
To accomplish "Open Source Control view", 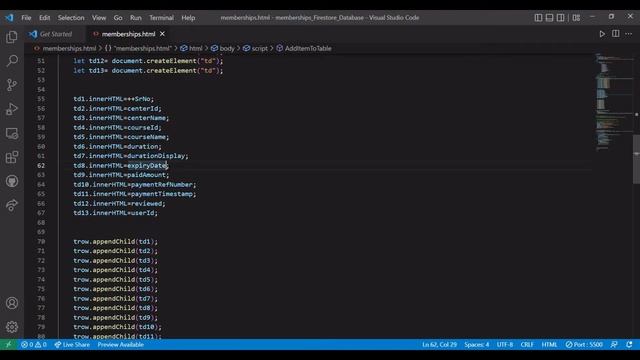I will click(x=12, y=85).
